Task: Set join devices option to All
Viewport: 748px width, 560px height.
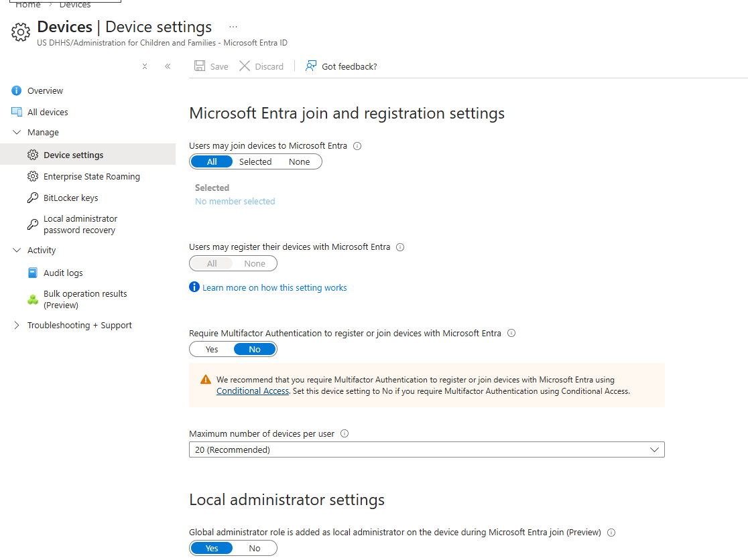Action: [x=212, y=161]
